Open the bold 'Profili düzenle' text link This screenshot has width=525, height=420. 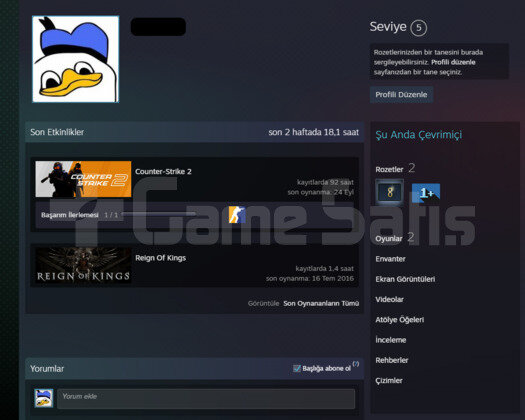coord(453,62)
